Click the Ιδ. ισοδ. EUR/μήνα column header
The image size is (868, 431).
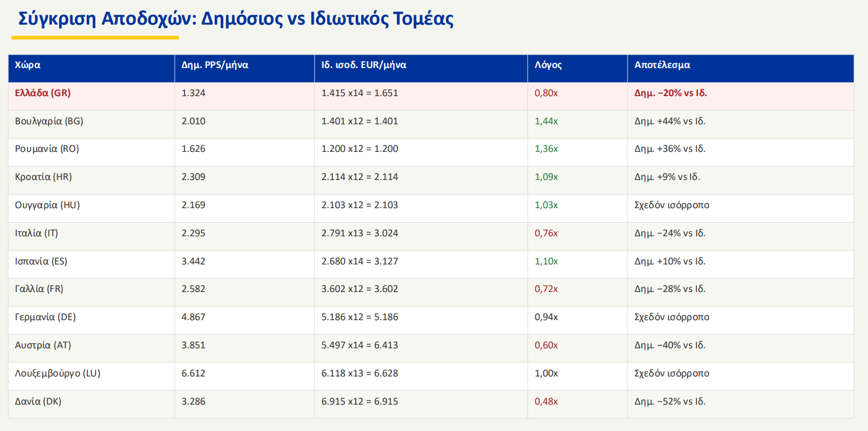pos(363,65)
